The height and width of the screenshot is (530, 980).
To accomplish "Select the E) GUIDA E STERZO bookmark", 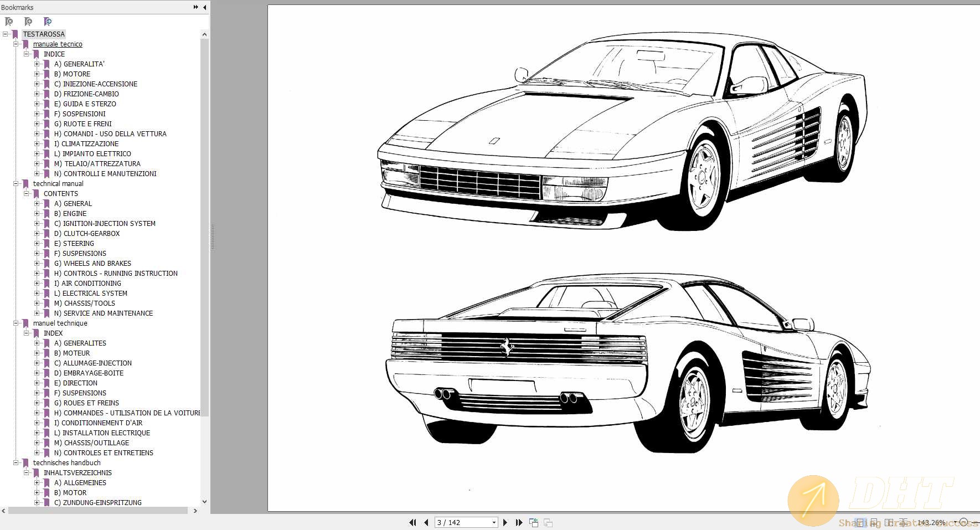I will pos(85,104).
